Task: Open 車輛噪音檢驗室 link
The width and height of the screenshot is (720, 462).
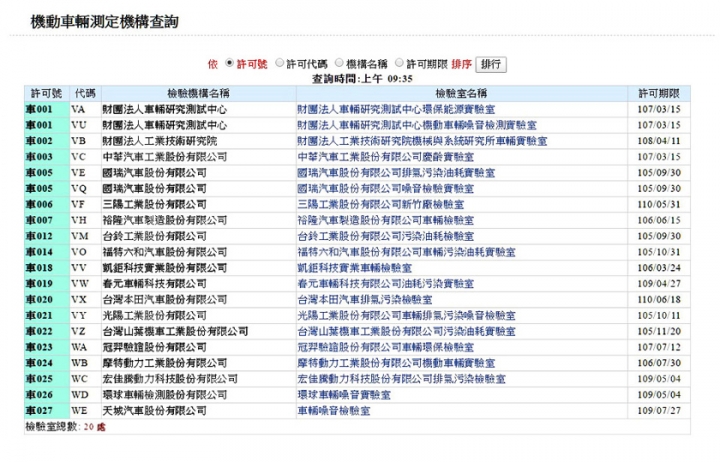Action: pyautogui.click(x=333, y=410)
